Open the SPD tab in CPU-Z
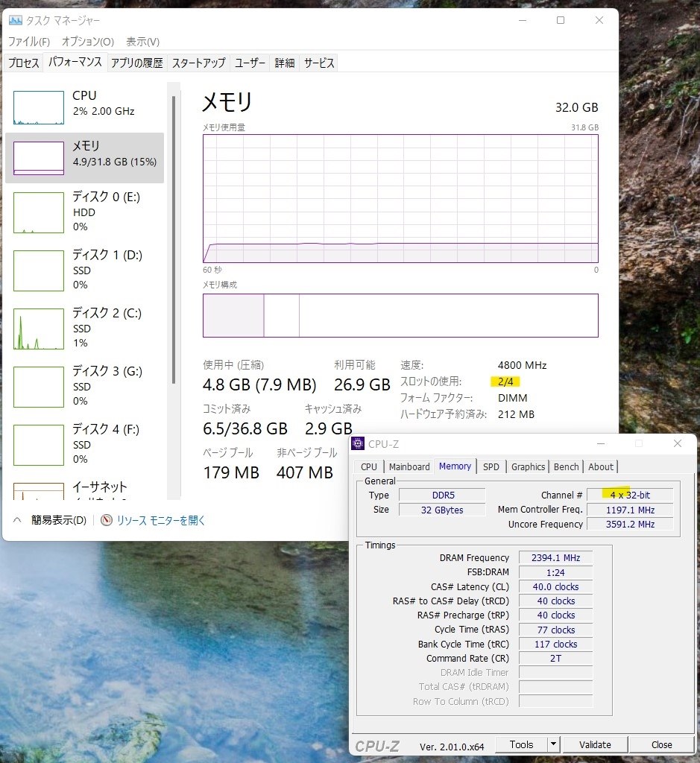Image resolution: width=700 pixels, height=763 pixels. coord(491,466)
